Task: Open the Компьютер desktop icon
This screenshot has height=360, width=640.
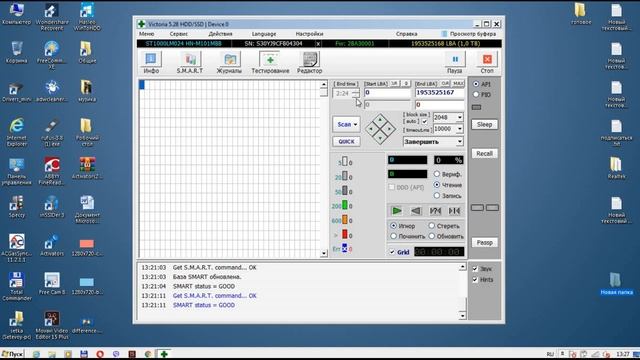Action: (x=17, y=13)
